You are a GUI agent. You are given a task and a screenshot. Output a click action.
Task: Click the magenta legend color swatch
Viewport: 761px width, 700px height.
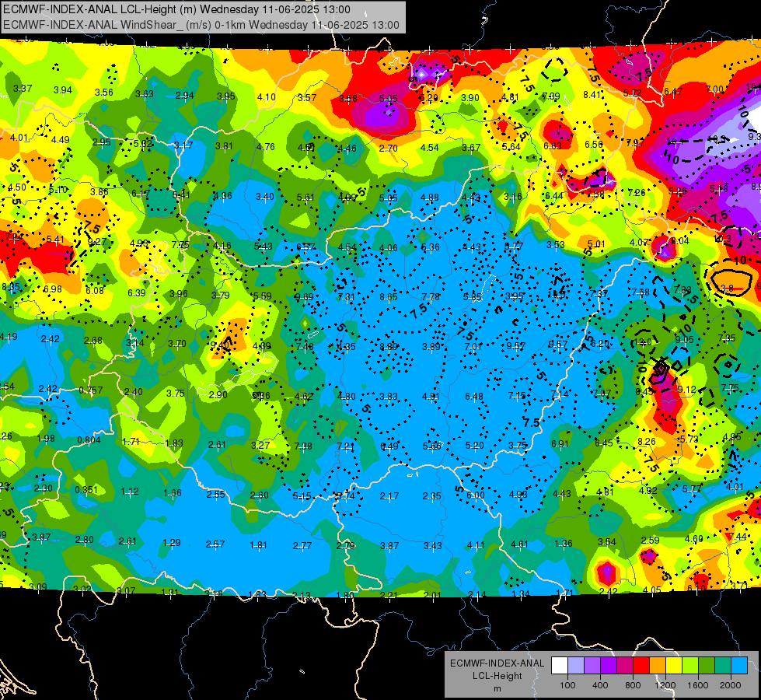tap(625, 665)
